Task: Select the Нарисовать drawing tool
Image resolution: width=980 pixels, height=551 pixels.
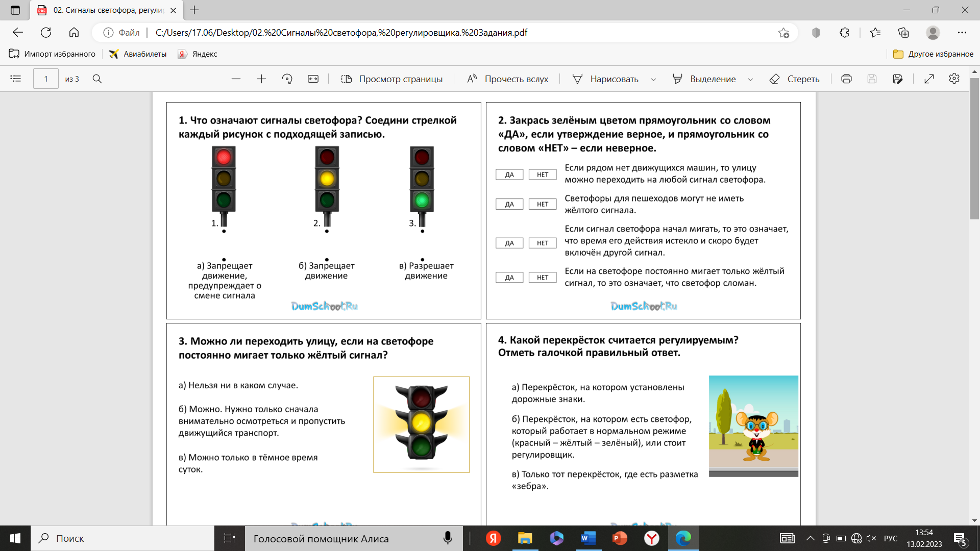Action: 605,79
